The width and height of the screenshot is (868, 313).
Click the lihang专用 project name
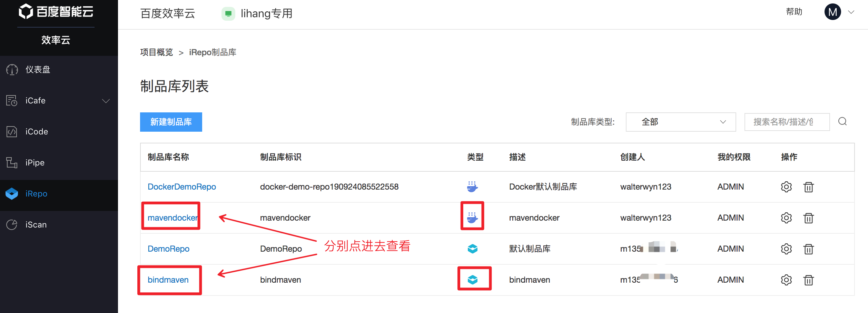pos(267,14)
